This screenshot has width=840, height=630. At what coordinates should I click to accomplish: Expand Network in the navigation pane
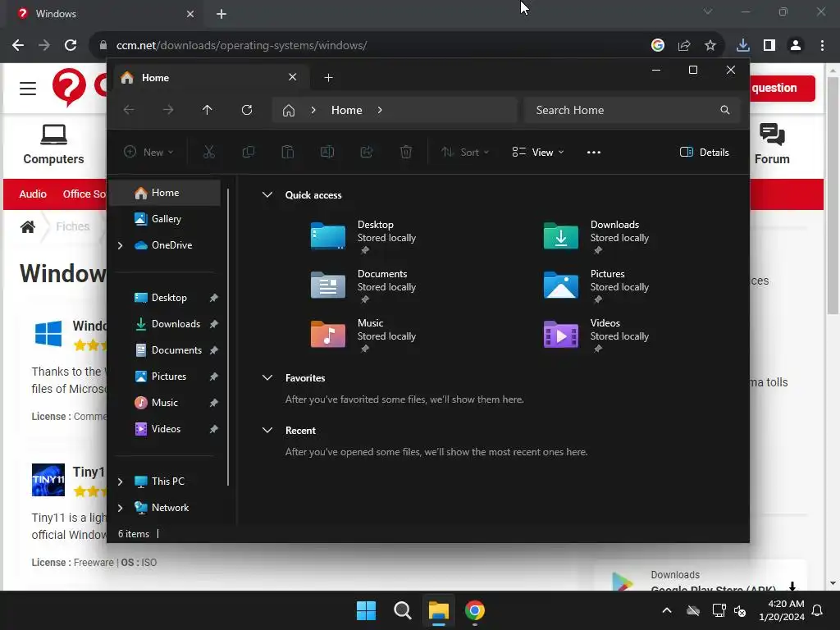(x=120, y=508)
